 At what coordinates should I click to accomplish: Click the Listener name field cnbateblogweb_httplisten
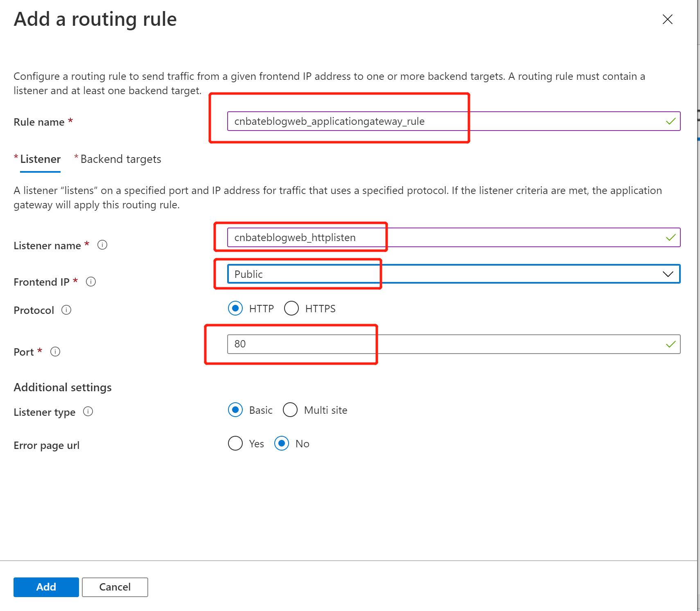[x=306, y=237]
